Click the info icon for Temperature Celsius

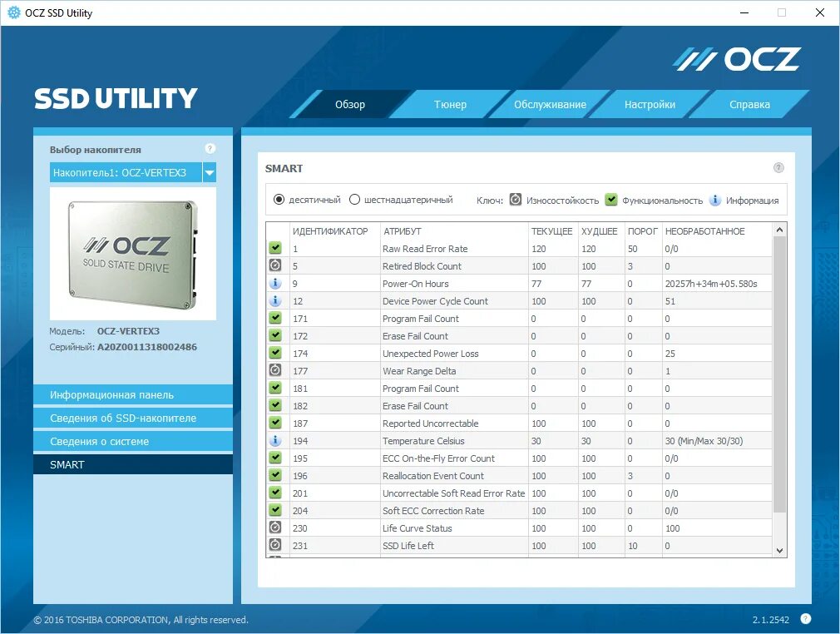274,440
